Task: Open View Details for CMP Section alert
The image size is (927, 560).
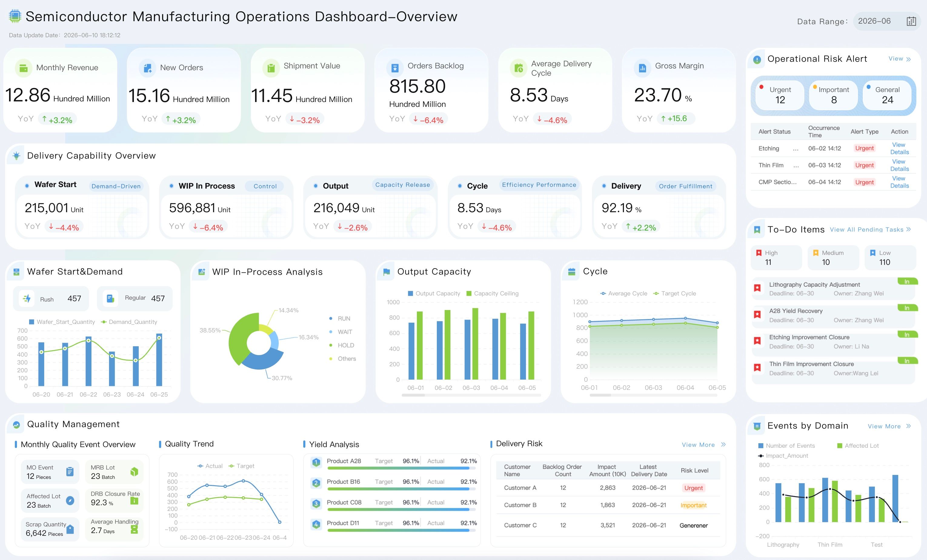Action: (x=899, y=182)
